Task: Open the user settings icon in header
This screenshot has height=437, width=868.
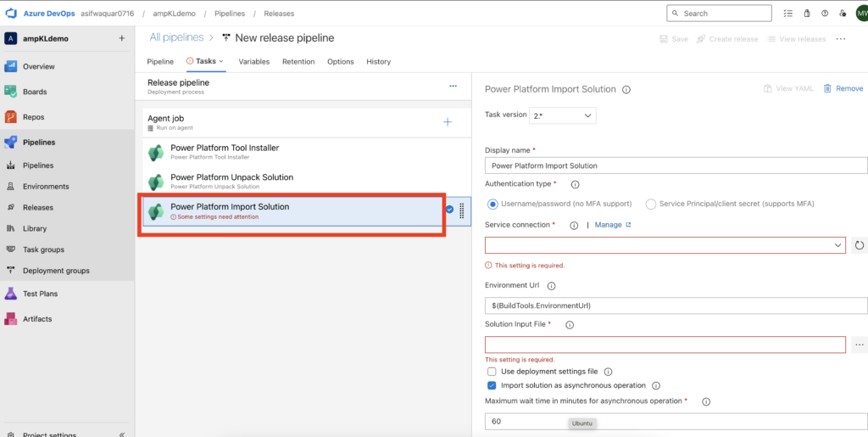Action: pos(843,14)
